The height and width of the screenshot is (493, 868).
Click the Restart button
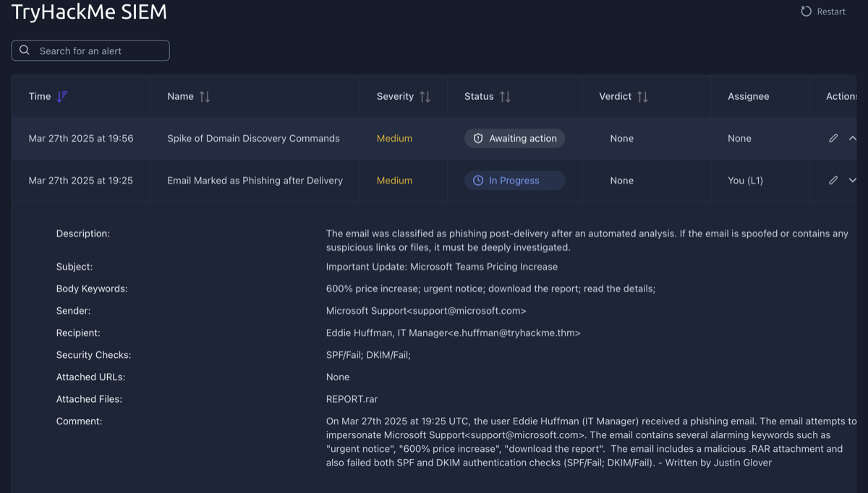822,11
